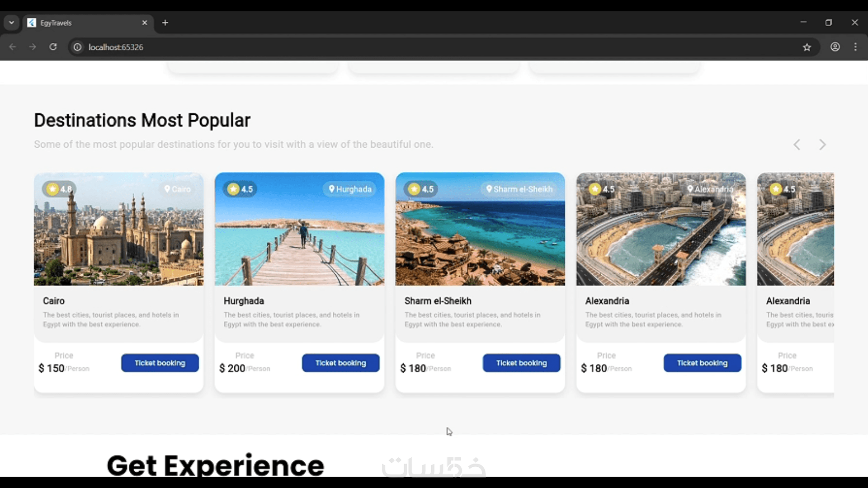Image resolution: width=868 pixels, height=488 pixels.
Task: Open a new browser tab
Action: [x=165, y=23]
